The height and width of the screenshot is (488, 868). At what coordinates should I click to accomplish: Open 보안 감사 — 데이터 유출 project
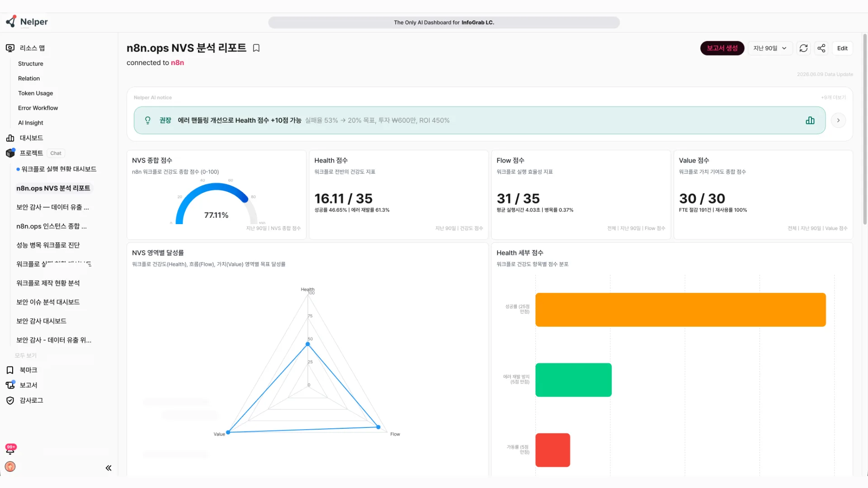[52, 207]
